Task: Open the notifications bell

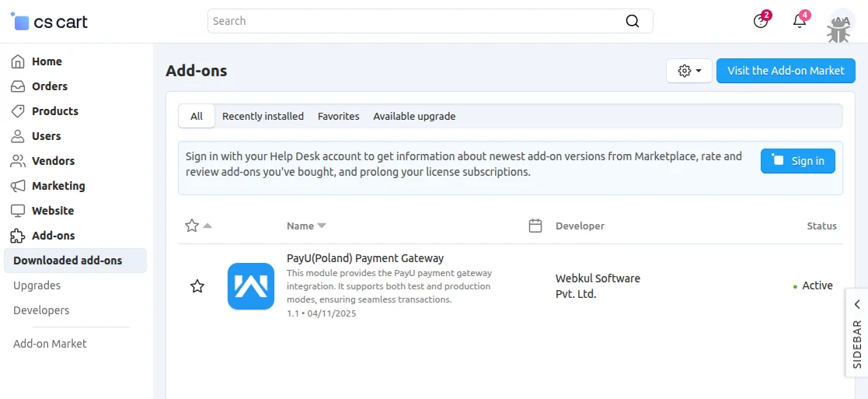Action: pyautogui.click(x=800, y=21)
